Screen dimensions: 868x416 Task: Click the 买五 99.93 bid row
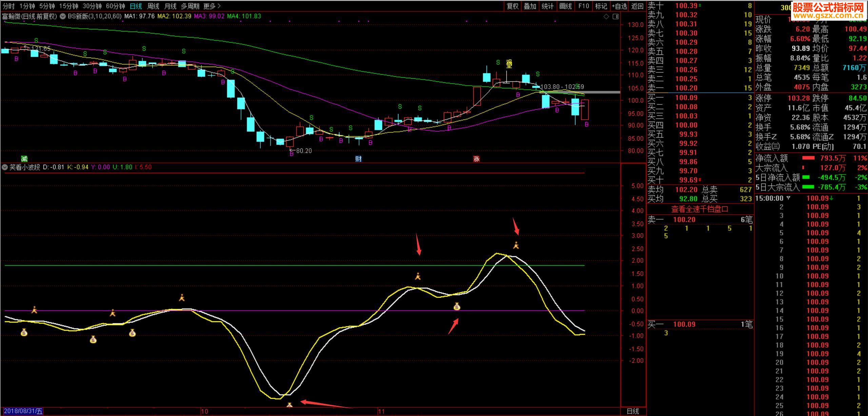pos(700,134)
